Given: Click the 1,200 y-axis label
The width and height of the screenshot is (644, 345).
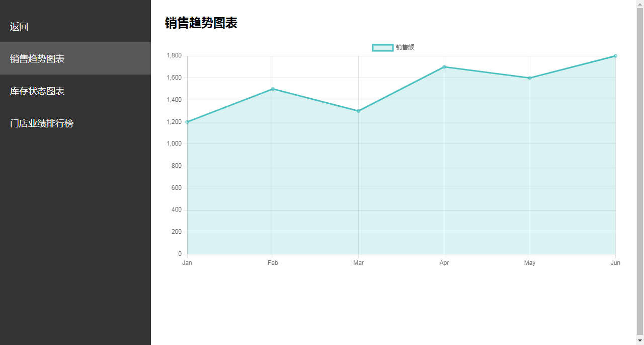Looking at the screenshot, I should click(174, 122).
